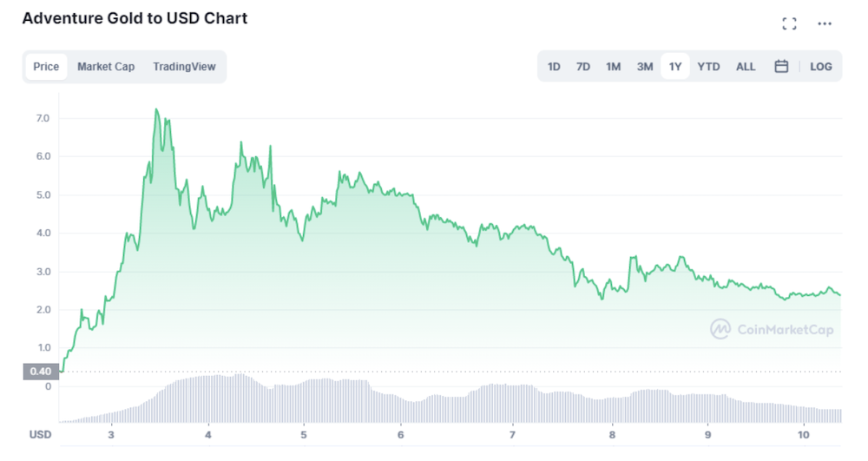
Task: Select the ALL time range
Action: tap(745, 66)
